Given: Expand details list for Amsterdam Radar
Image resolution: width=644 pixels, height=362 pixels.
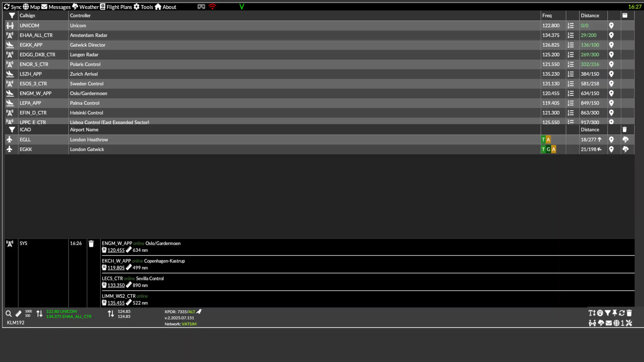Looking at the screenshot, I should (571, 35).
